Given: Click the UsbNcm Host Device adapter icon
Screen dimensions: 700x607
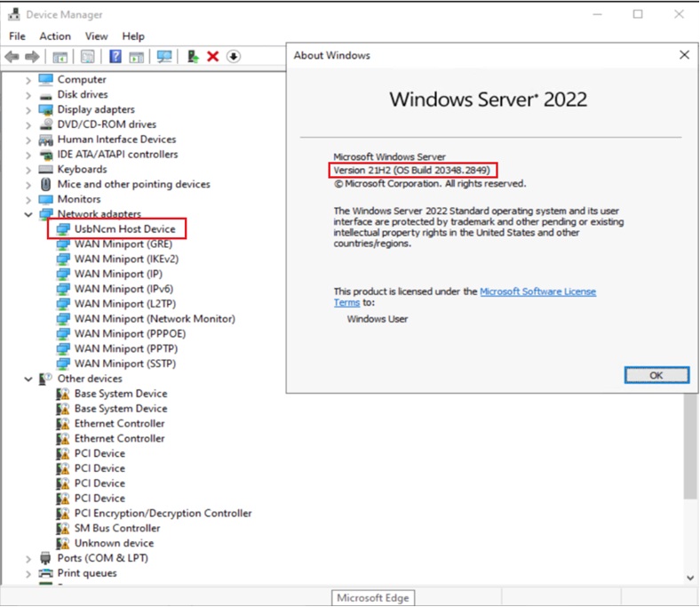Looking at the screenshot, I should [x=63, y=229].
